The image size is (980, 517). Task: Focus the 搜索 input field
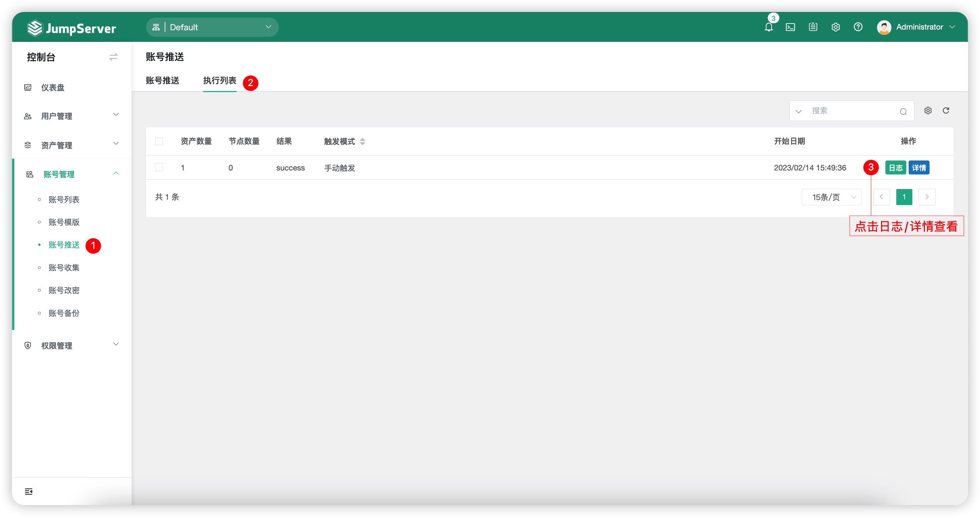coord(852,111)
